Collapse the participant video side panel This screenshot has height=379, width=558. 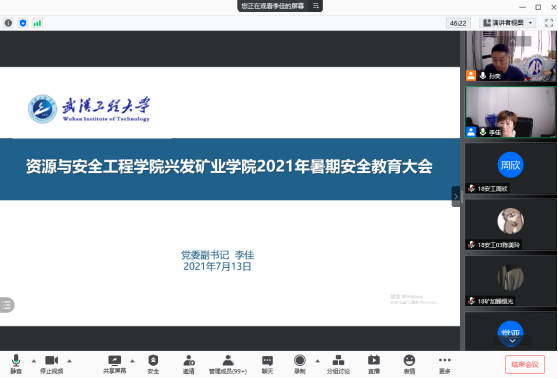(x=456, y=196)
